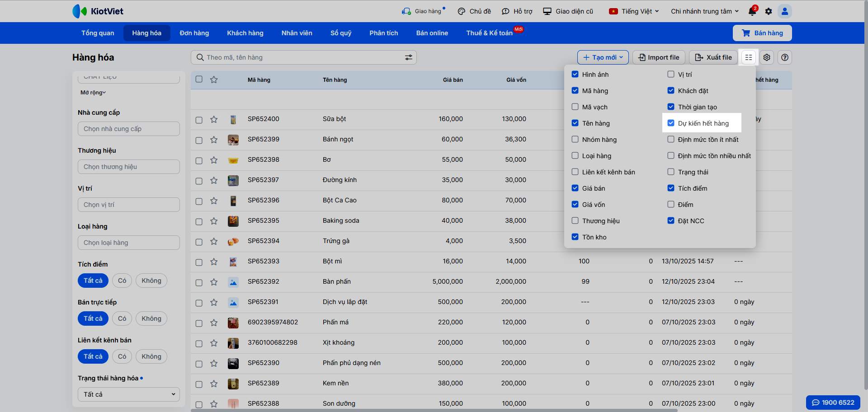The height and width of the screenshot is (412, 868).
Task: Click Xuất file button
Action: point(713,57)
